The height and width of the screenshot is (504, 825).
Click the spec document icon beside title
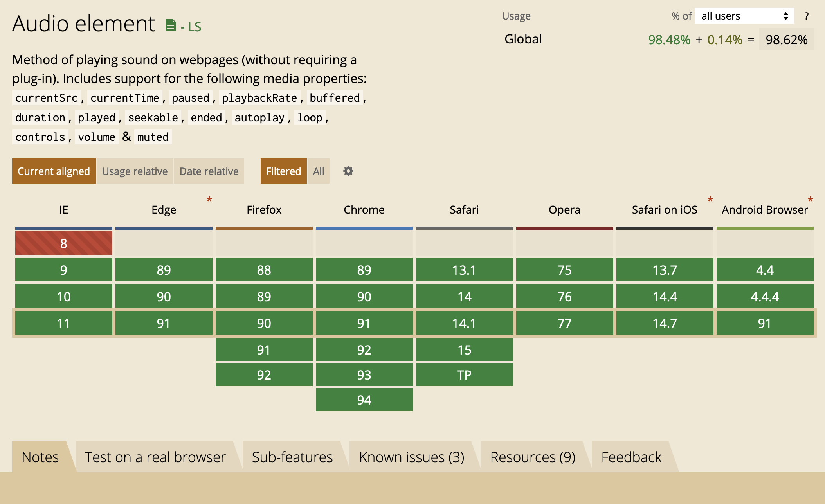(x=170, y=25)
